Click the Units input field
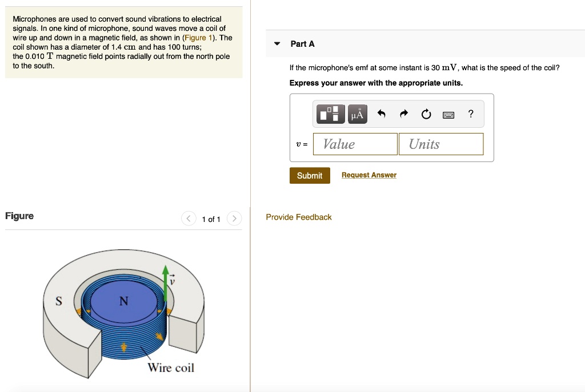This screenshot has width=585, height=392. 440,144
